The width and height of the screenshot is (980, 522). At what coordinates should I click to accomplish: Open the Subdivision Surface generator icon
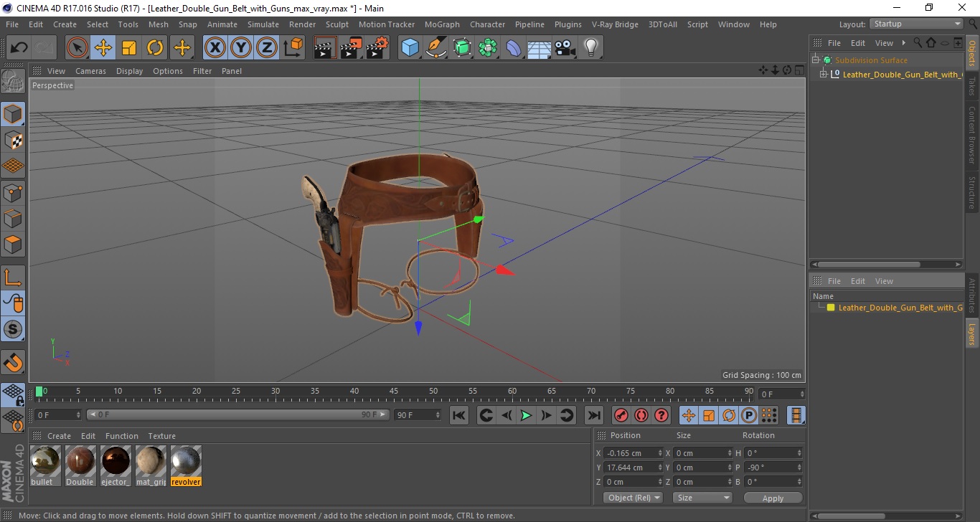tap(462, 48)
